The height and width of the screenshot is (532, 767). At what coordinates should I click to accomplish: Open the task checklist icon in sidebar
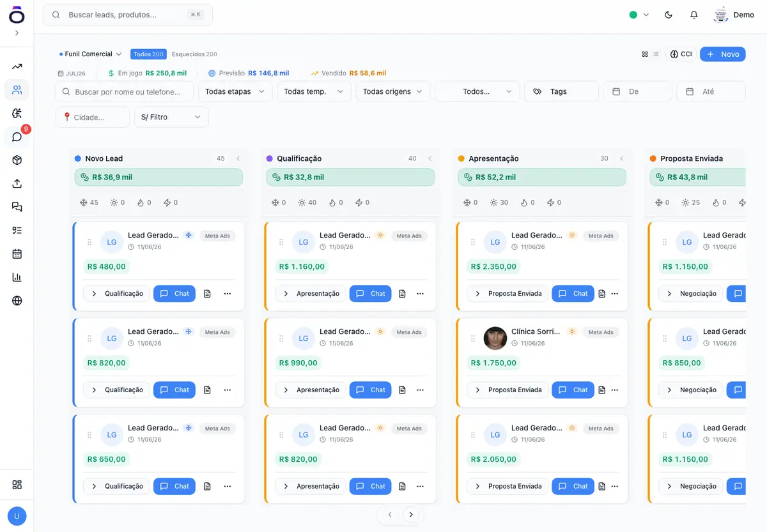(x=17, y=231)
